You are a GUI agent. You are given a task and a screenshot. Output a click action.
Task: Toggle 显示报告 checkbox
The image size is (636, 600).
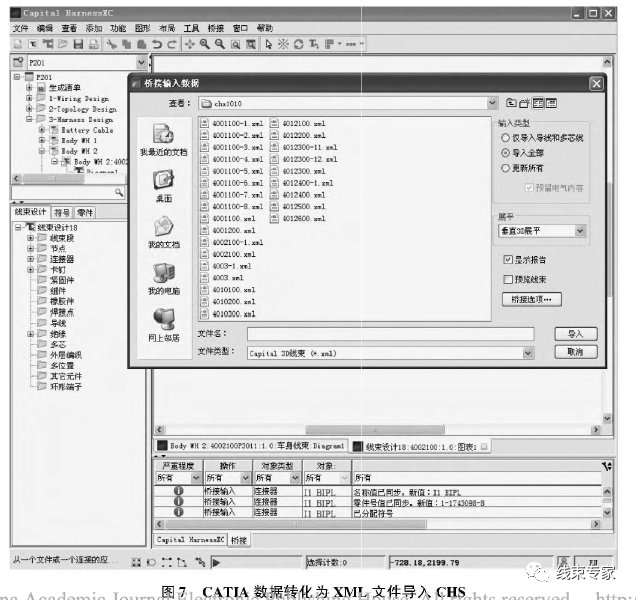[508, 260]
